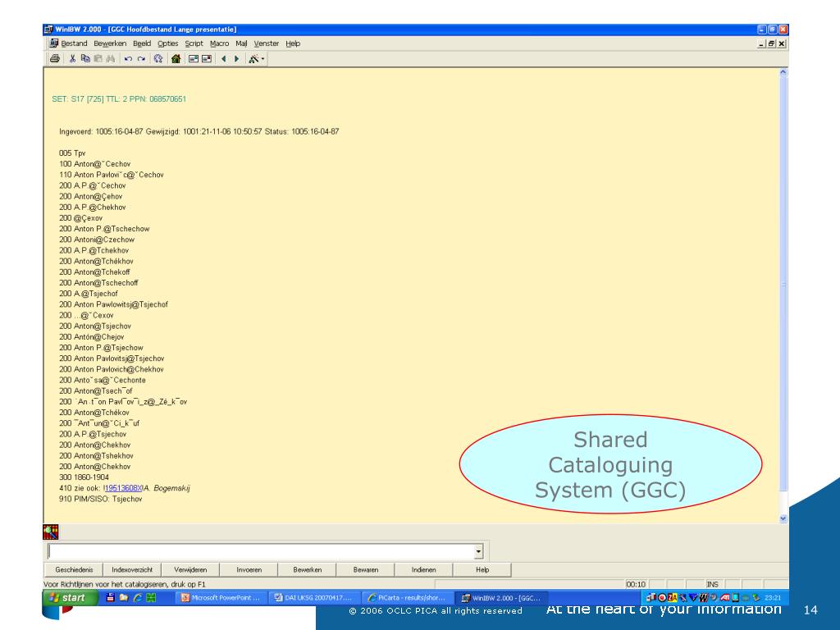
Task: Open the Script menu
Action: tap(194, 43)
